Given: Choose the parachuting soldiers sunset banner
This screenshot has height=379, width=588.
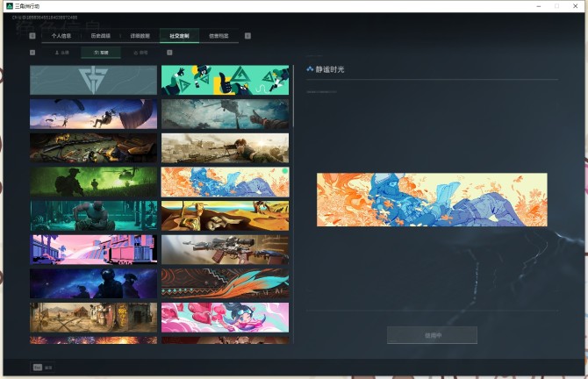Looking at the screenshot, I should click(93, 114).
